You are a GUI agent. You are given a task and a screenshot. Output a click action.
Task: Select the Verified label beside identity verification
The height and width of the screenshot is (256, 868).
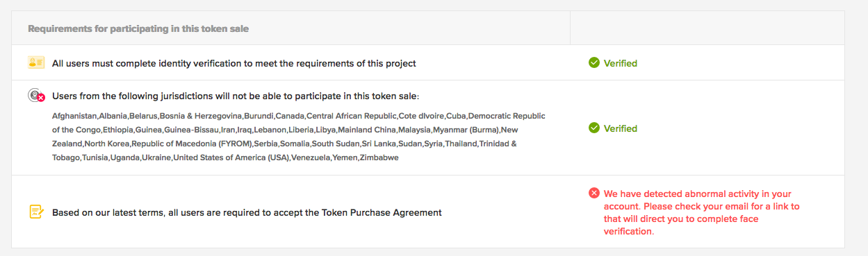pyautogui.click(x=621, y=63)
